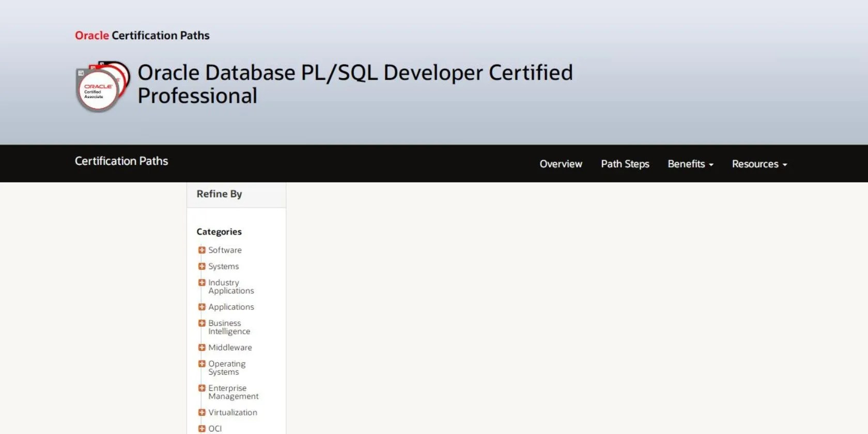868x434 pixels.
Task: Open the Resources dropdown menu
Action: tap(760, 164)
